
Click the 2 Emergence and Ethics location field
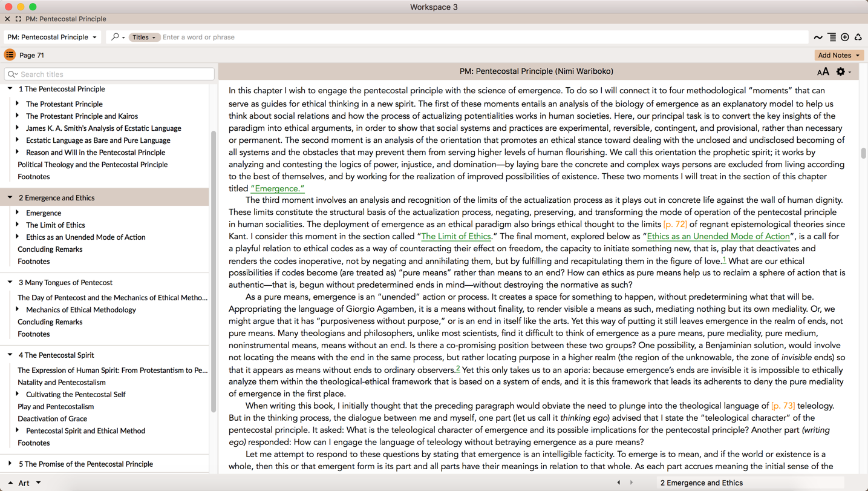(x=750, y=483)
